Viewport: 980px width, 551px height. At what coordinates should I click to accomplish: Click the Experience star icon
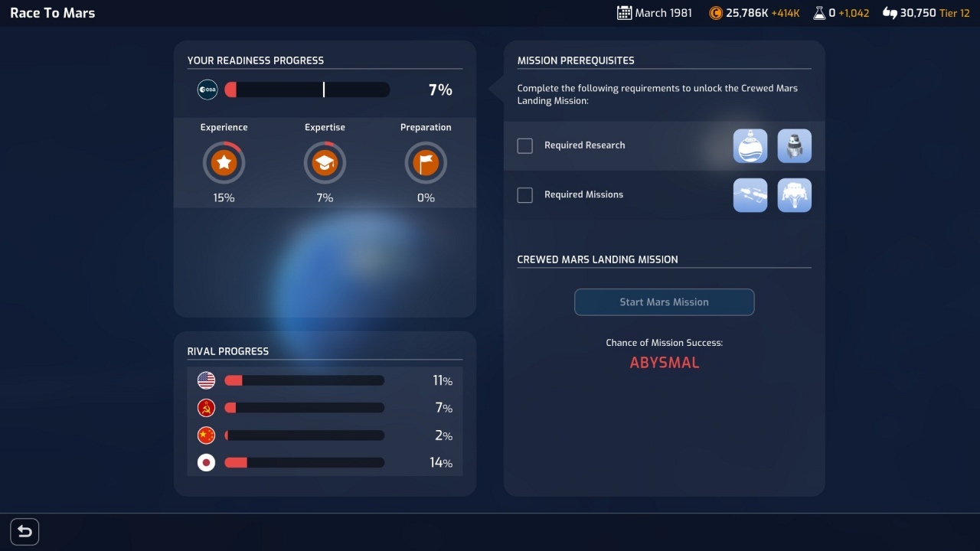pyautogui.click(x=224, y=163)
